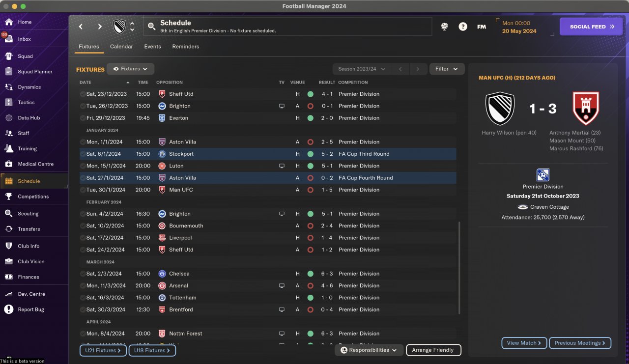Toggle the circle on the Liverpool row
The width and height of the screenshot is (629, 364).
pyautogui.click(x=83, y=238)
